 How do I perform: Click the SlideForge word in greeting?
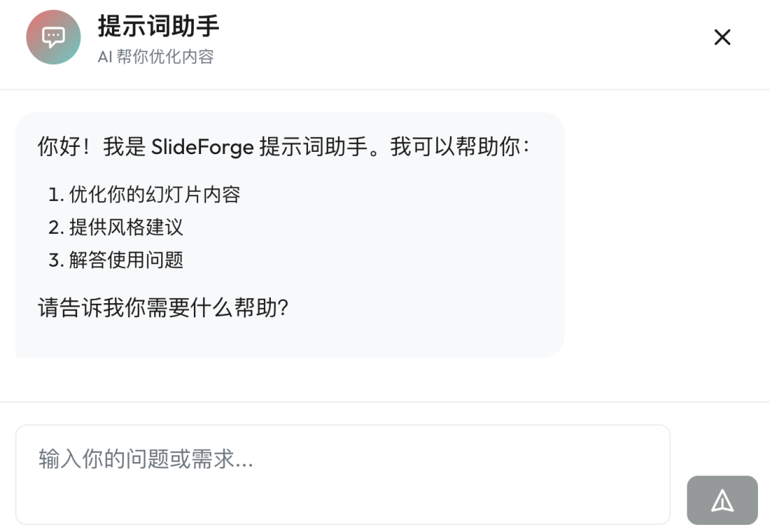[x=202, y=148]
